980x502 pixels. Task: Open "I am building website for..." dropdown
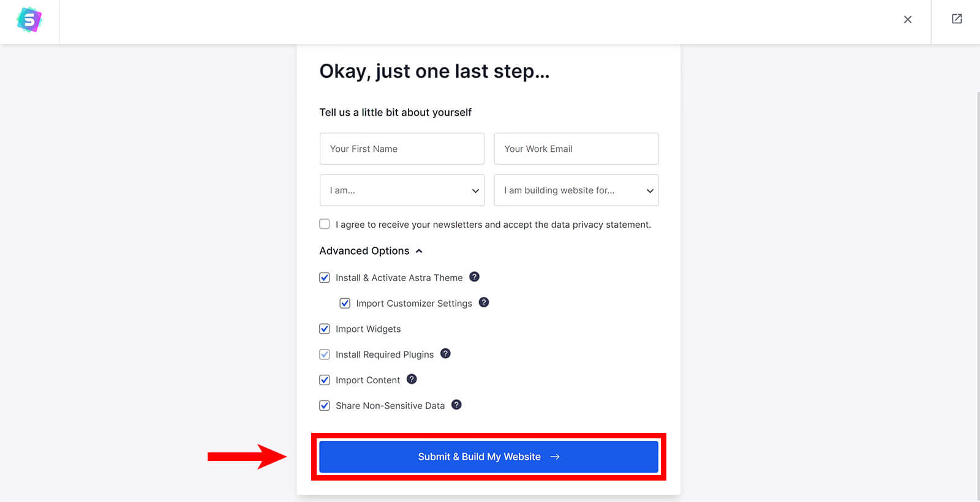576,190
